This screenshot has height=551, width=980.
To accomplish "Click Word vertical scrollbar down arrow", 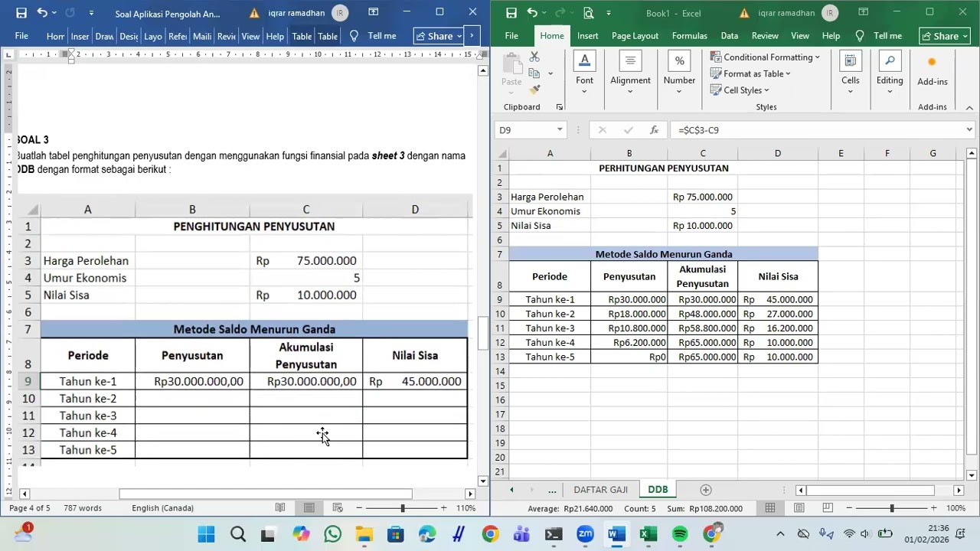I will point(482,481).
